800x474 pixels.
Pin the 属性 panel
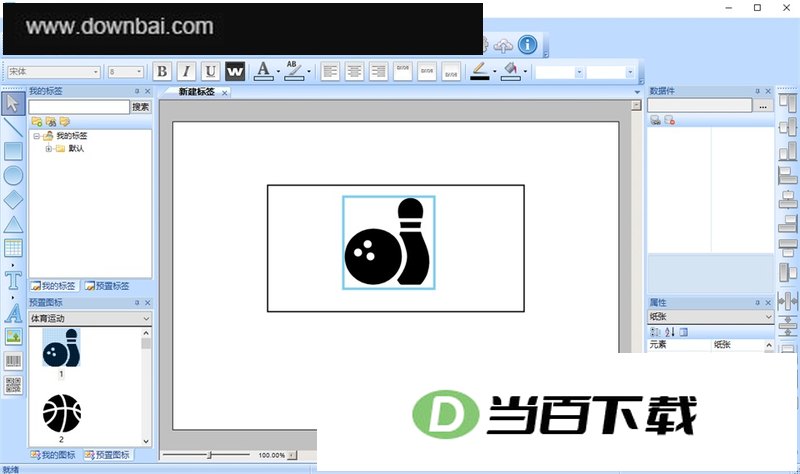(758, 303)
